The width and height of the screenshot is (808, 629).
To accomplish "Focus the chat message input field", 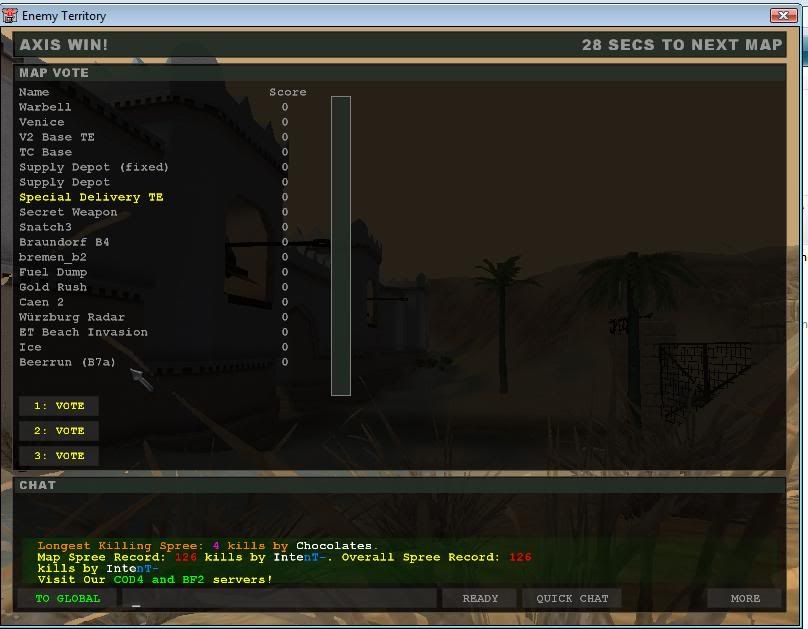I will click(279, 599).
